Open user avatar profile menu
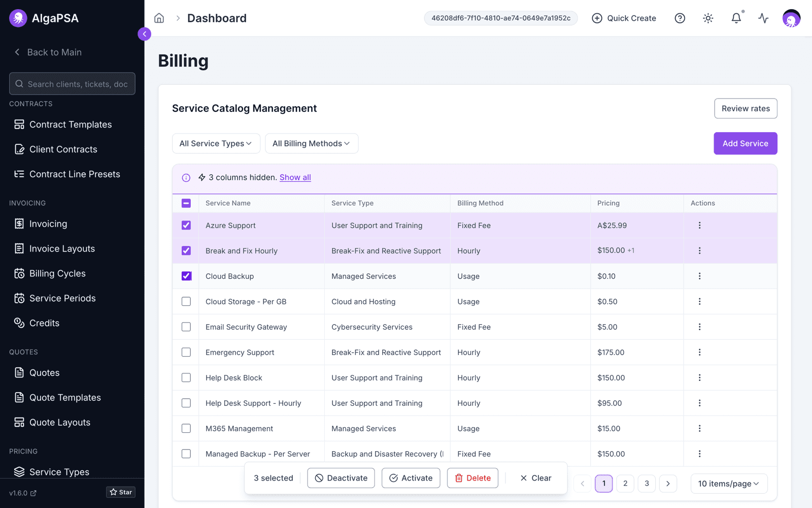812x508 pixels. 791,18
